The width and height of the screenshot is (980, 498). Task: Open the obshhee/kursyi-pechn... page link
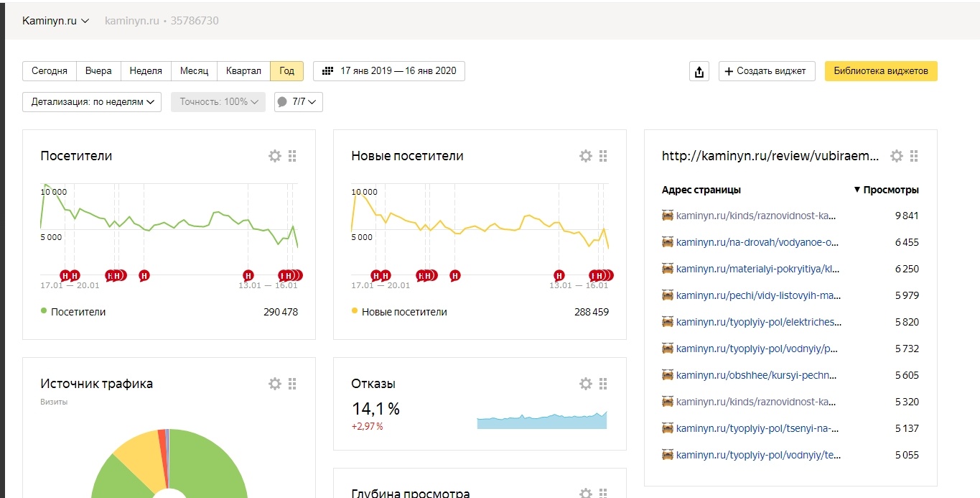[x=757, y=375]
